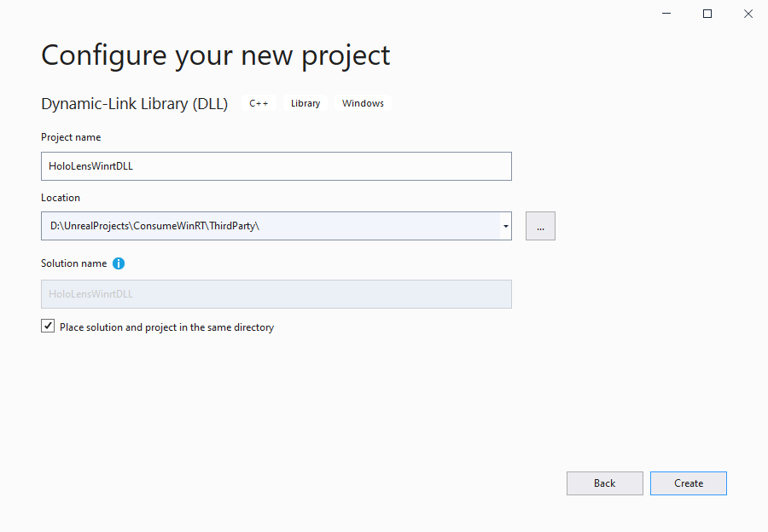This screenshot has width=768, height=532.
Task: Open the browse dialog with the "..." button
Action: point(539,225)
